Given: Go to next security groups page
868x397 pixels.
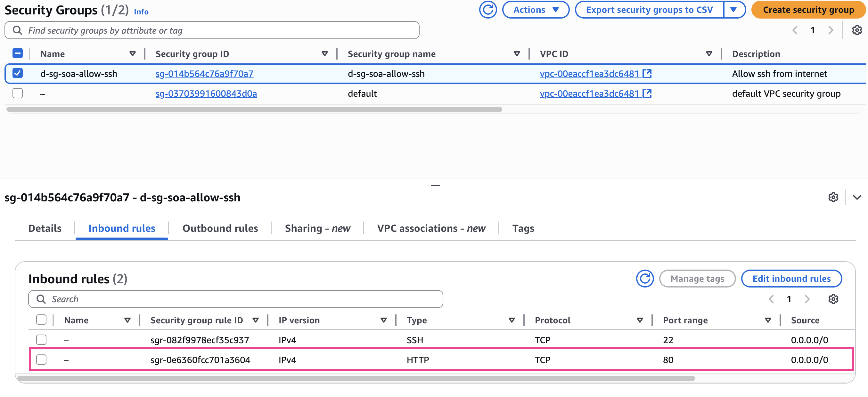Looking at the screenshot, I should [x=831, y=30].
